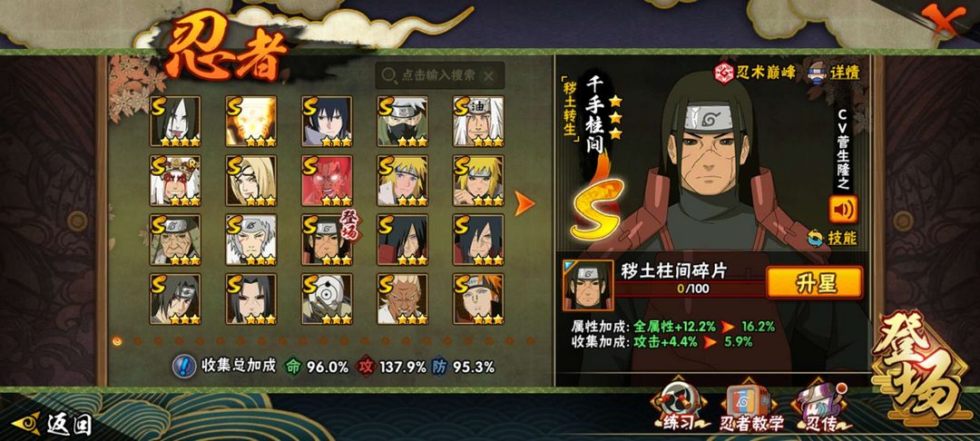Open the 忍传 scroll icon
Viewport: 980px width, 441px height.
(x=819, y=408)
